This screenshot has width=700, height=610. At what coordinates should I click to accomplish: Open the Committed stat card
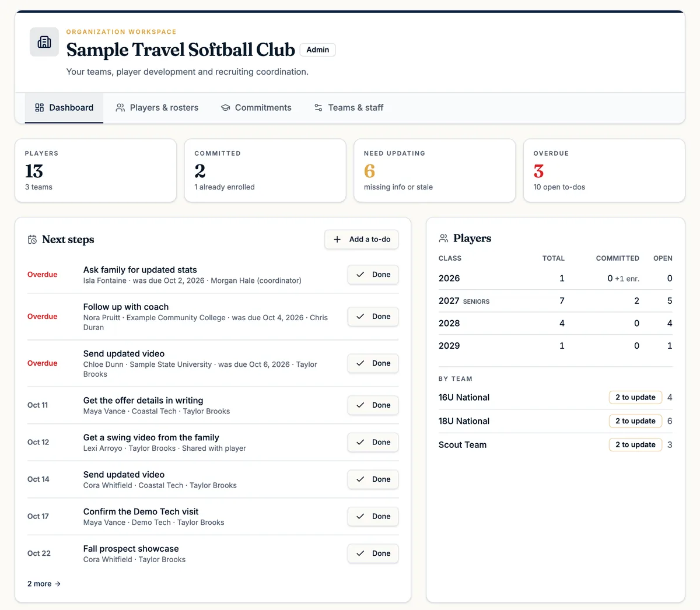265,170
